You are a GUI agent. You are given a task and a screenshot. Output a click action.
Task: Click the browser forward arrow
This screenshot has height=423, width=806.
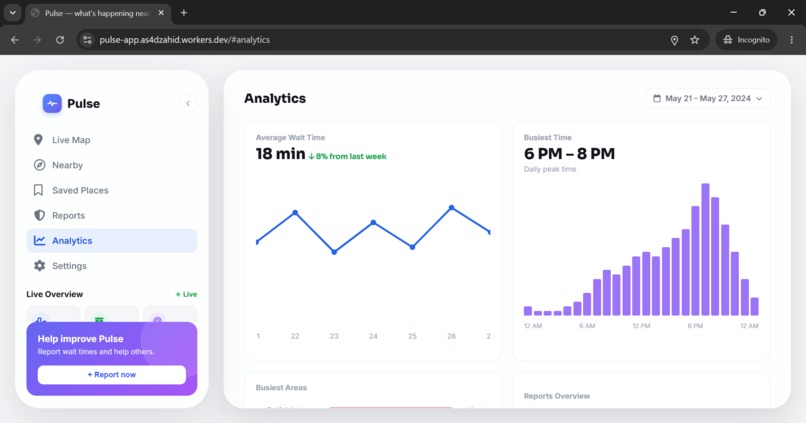pyautogui.click(x=37, y=40)
